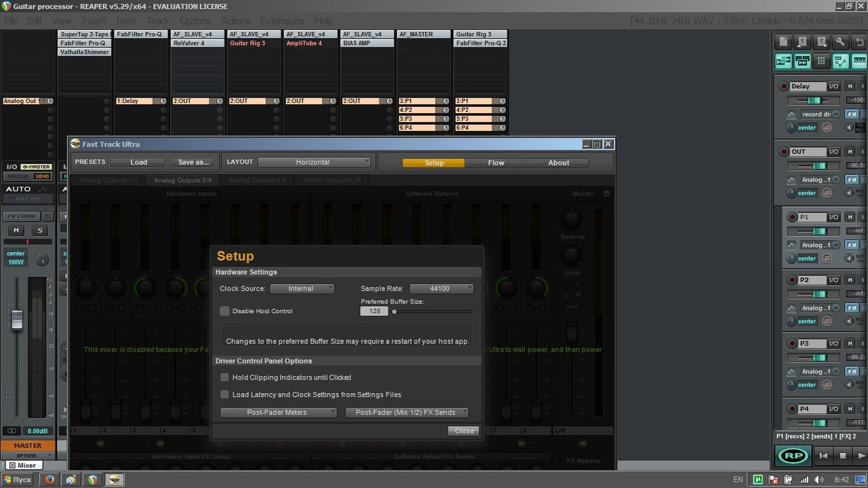
Task: Check Hold Clipping Indicators until Clicked
Action: [x=224, y=378]
